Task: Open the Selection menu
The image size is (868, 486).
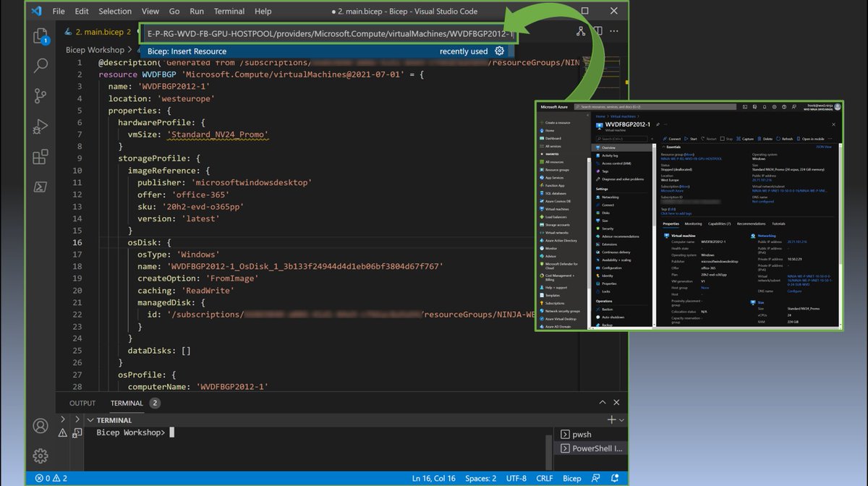Action: pos(115,12)
